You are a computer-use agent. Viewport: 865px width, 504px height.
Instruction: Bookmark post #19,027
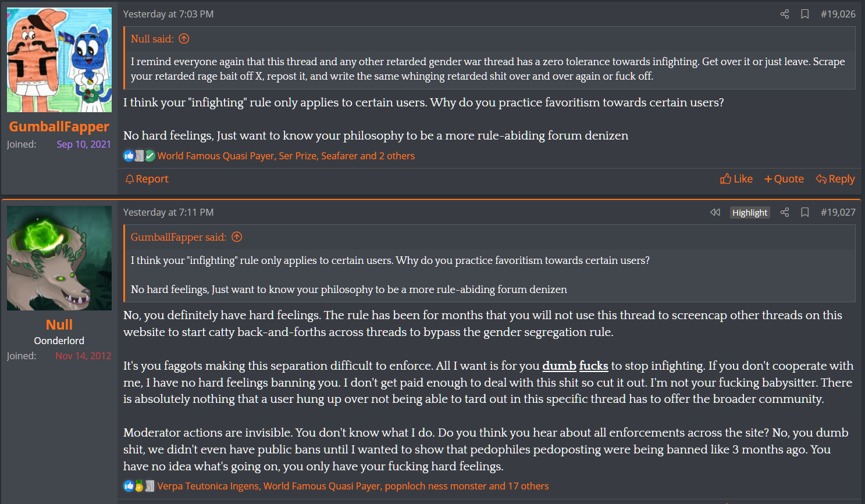click(x=805, y=212)
